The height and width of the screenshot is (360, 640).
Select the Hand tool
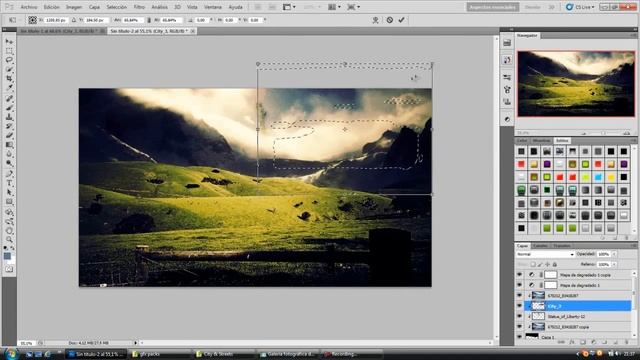click(9, 231)
